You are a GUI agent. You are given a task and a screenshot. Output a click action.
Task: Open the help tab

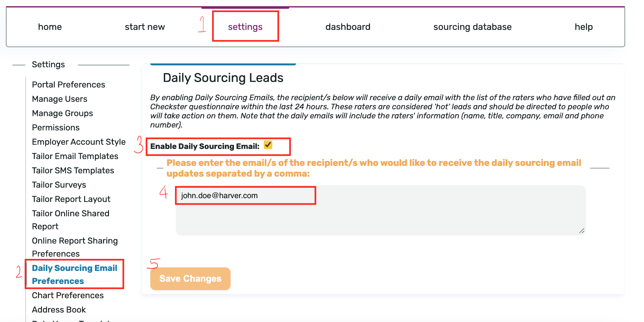(x=583, y=27)
